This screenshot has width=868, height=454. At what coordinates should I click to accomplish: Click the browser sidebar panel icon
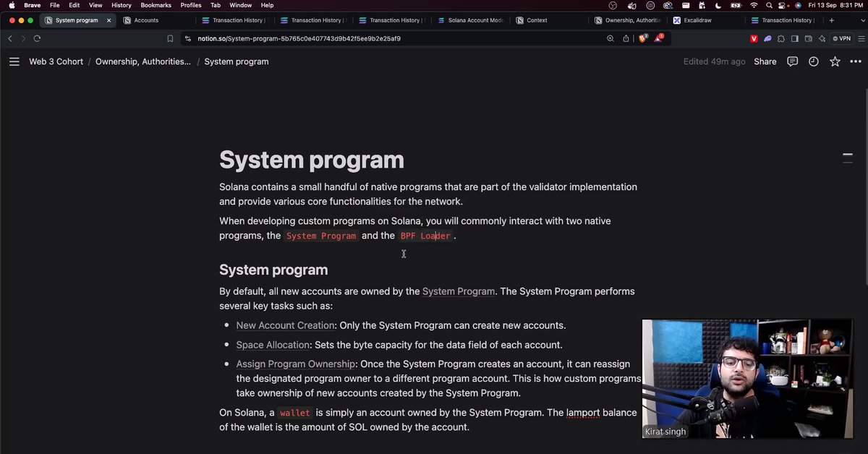click(x=796, y=38)
